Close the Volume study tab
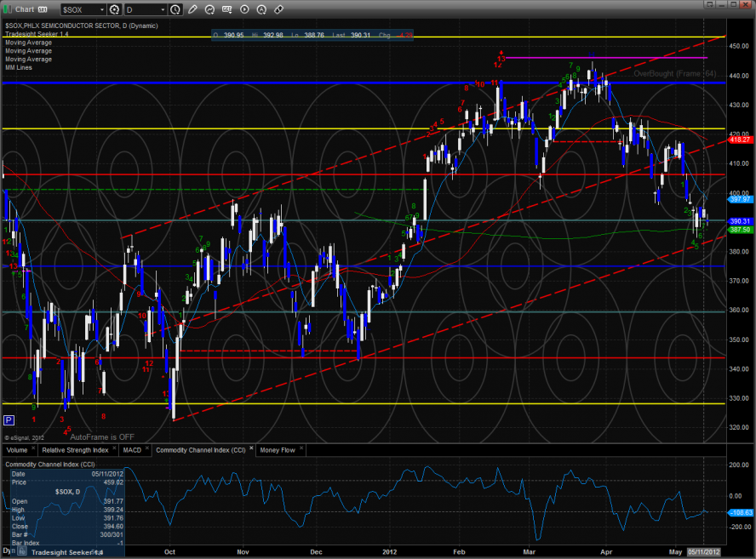756x559 pixels. [34, 449]
